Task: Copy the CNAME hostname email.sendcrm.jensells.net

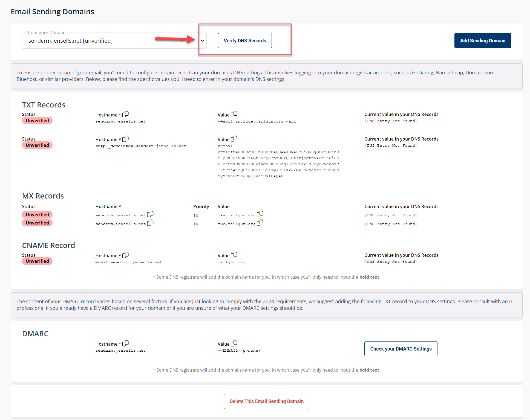Action: coord(126,255)
